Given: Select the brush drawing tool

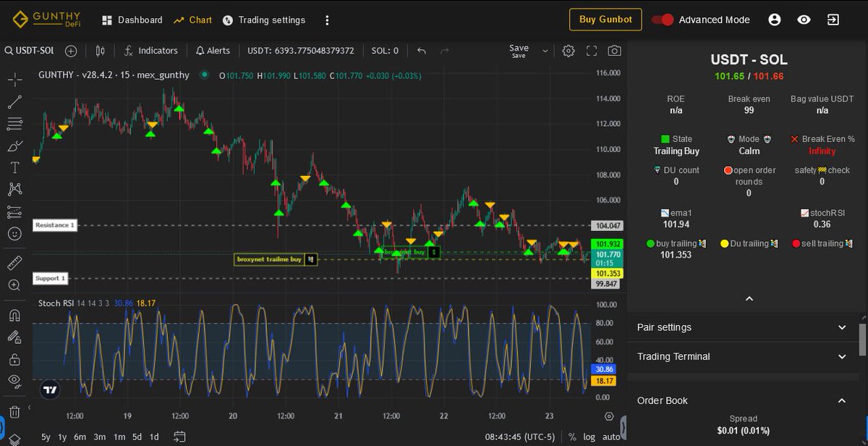Looking at the screenshot, I should pos(14,145).
